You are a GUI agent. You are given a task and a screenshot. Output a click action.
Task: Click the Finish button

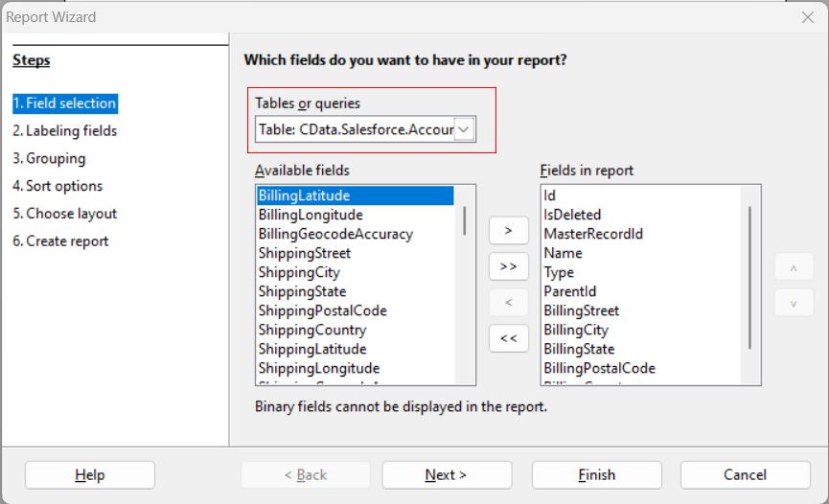(596, 474)
